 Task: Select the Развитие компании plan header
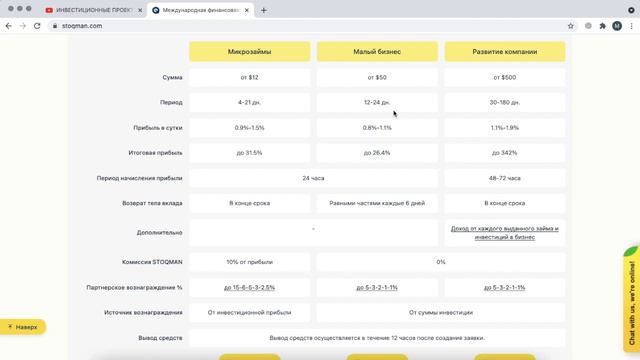click(505, 51)
